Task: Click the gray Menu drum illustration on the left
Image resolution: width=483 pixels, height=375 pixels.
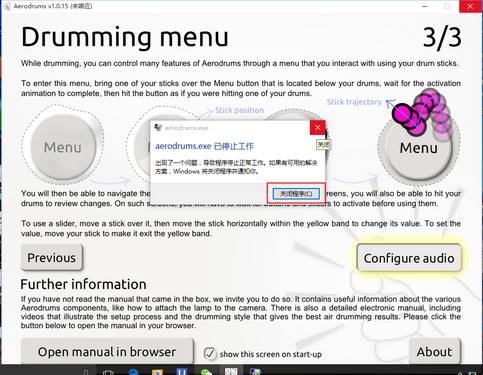Action: coord(63,147)
